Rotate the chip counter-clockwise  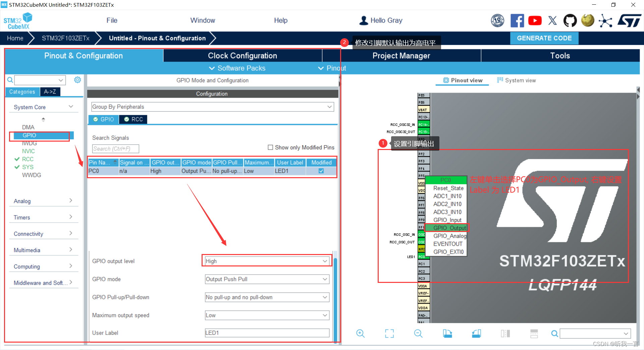point(476,333)
